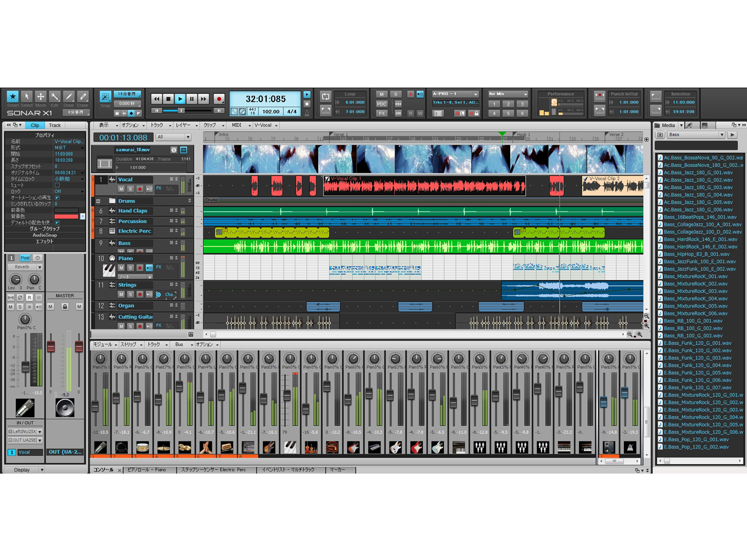
Task: Open the MIDI menu in the track view
Action: click(x=238, y=125)
